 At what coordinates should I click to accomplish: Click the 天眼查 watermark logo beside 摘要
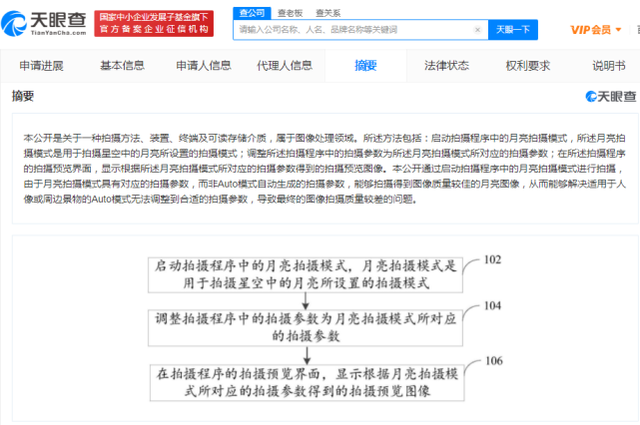(611, 96)
